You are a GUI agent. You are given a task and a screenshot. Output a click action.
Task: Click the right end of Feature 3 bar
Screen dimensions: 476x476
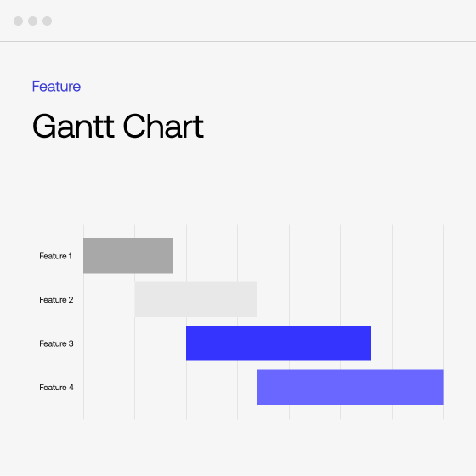click(369, 343)
